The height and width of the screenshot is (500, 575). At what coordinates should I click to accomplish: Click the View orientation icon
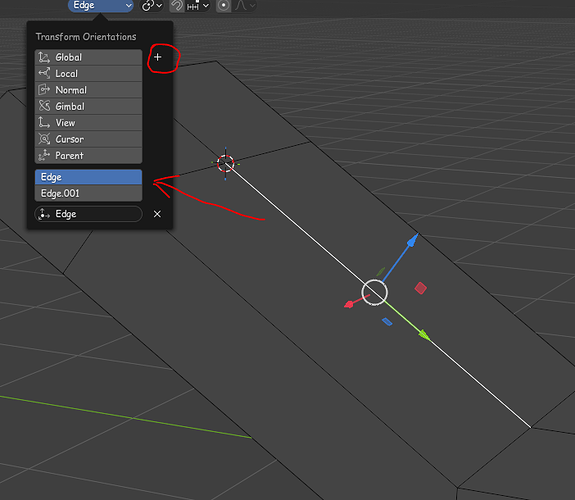pyautogui.click(x=44, y=123)
